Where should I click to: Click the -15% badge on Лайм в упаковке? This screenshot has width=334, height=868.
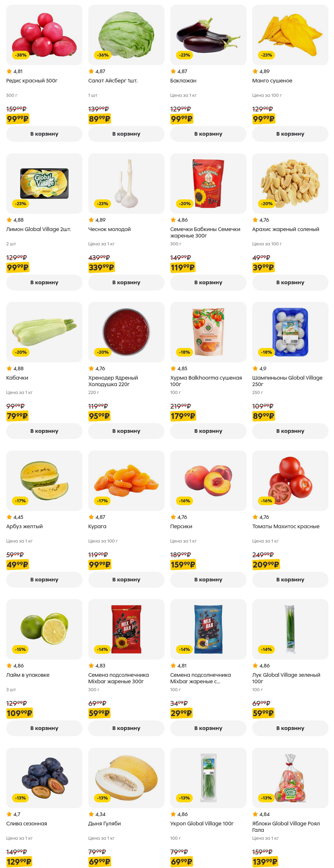tap(20, 649)
